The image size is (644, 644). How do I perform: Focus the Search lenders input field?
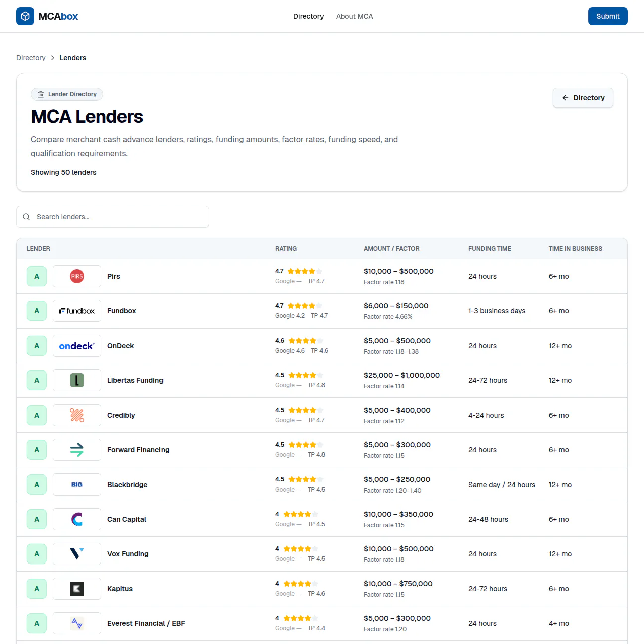[x=113, y=217]
